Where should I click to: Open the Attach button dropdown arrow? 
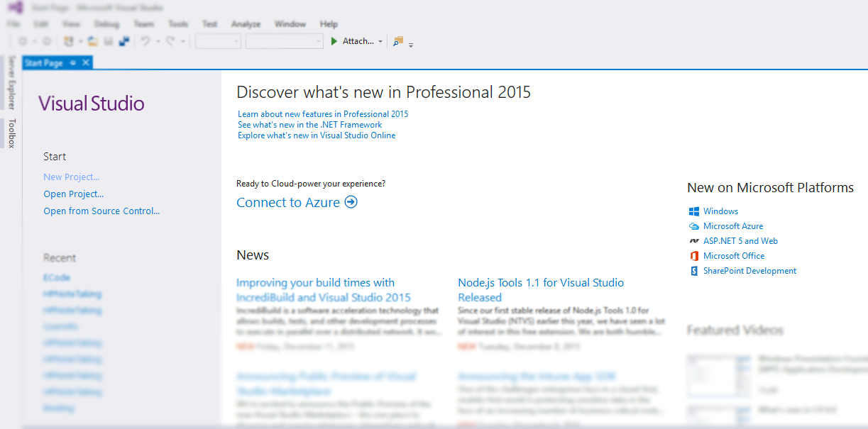[x=380, y=42]
